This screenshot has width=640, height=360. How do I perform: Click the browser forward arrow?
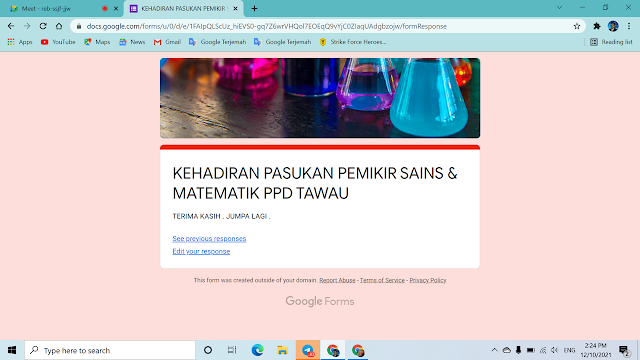[x=27, y=26]
